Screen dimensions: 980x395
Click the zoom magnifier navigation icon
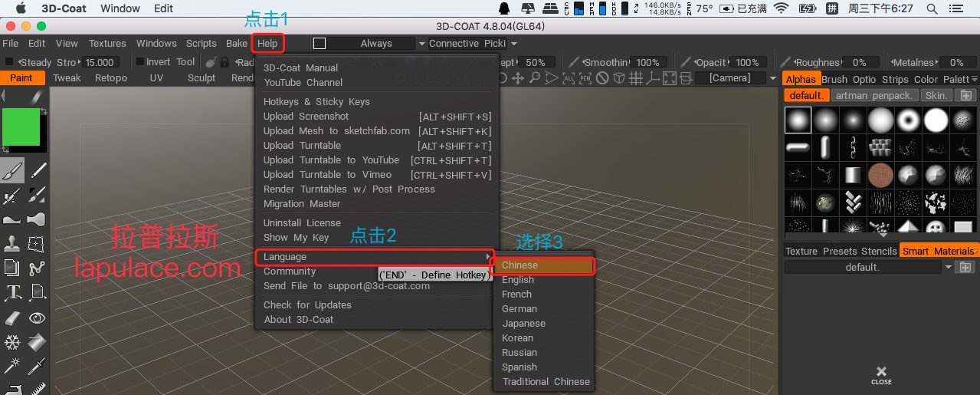[x=535, y=77]
